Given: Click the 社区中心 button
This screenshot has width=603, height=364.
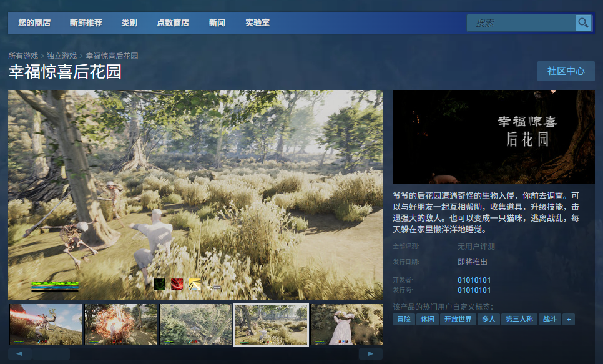Looking at the screenshot, I should click(x=566, y=71).
